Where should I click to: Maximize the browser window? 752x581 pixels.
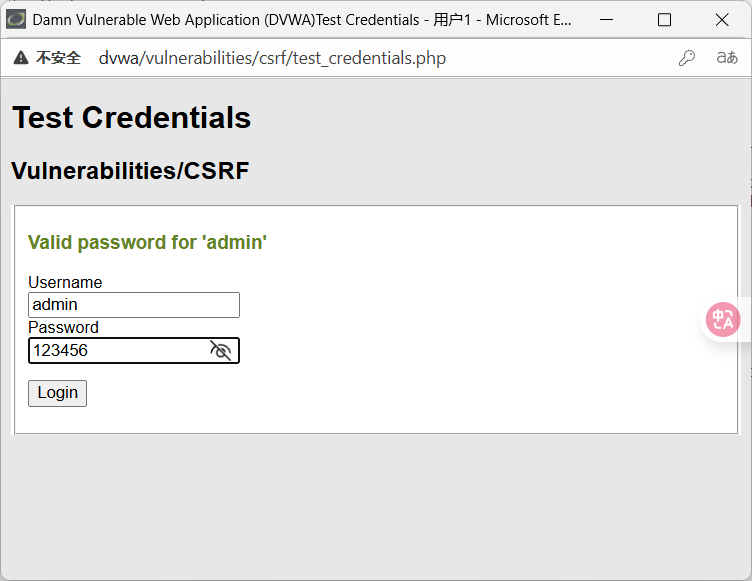pos(664,20)
